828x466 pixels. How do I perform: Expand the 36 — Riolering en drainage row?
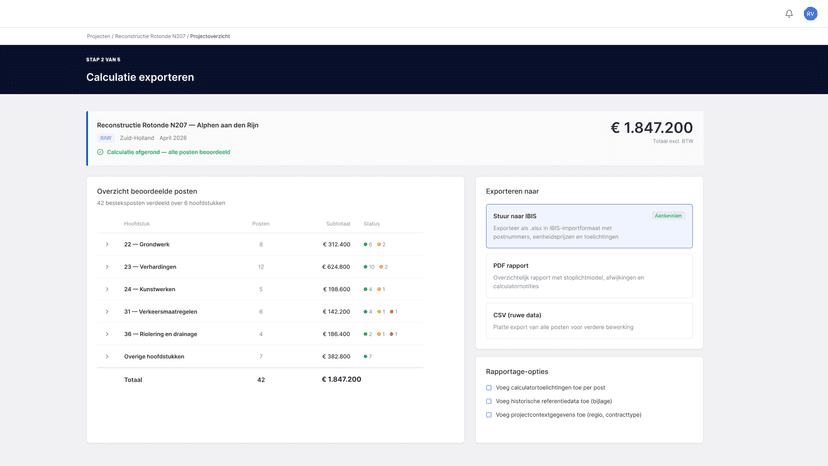107,334
